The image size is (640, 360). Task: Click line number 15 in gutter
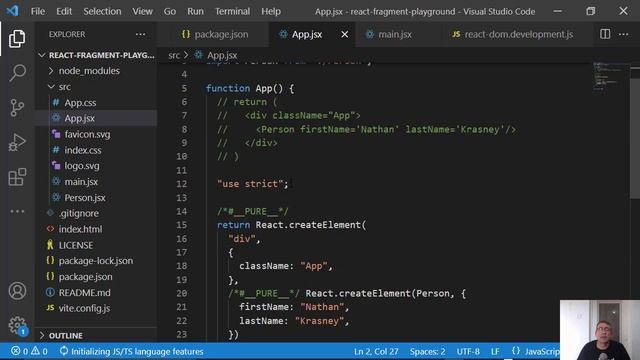click(x=182, y=225)
